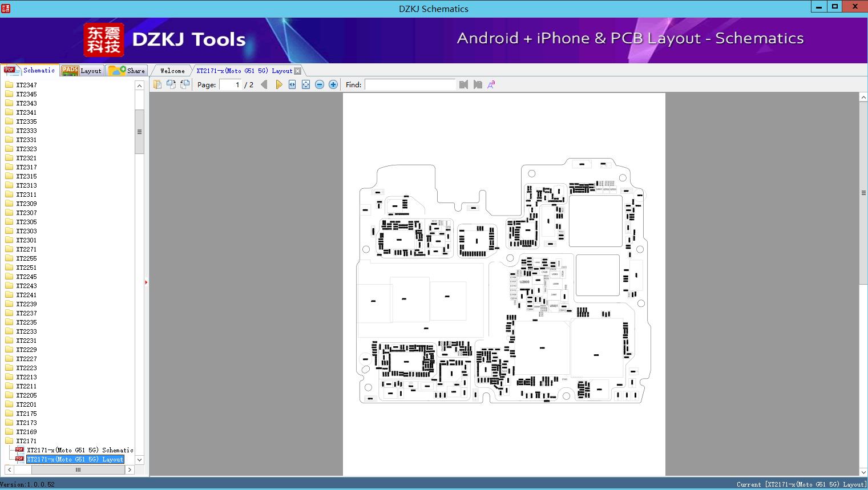Click the fit page icon

tap(306, 84)
